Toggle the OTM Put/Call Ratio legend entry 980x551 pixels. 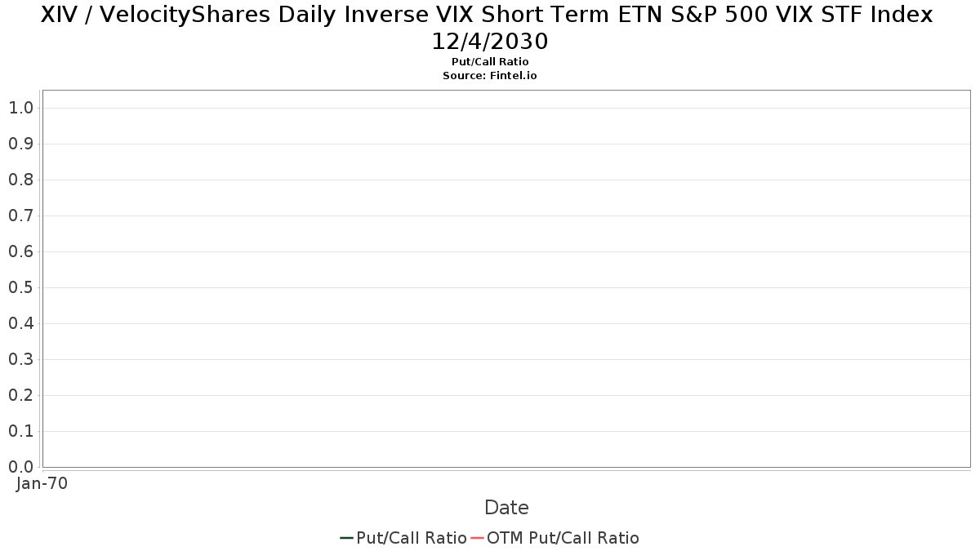click(x=555, y=538)
